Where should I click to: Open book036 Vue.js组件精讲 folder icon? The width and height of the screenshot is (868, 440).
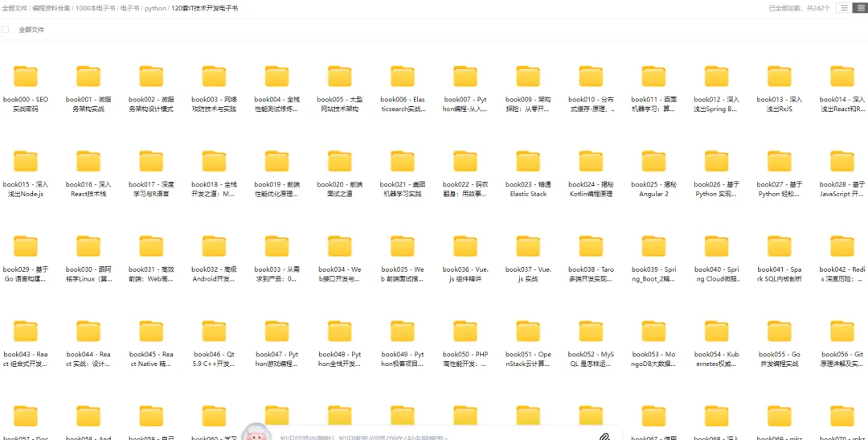tap(465, 246)
